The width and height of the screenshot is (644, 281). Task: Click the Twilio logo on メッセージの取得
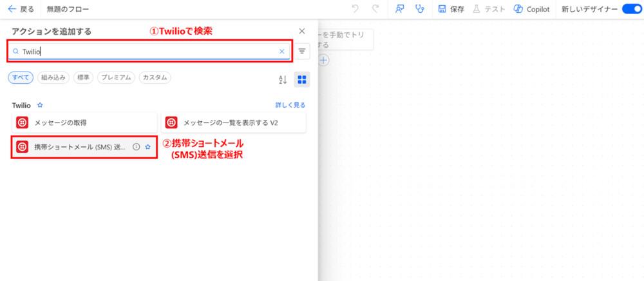click(x=22, y=122)
